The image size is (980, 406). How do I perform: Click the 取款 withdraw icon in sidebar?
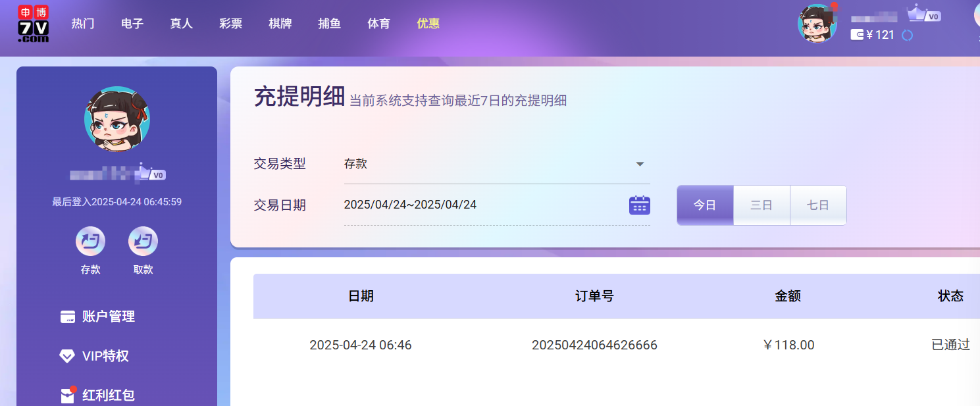tap(143, 241)
